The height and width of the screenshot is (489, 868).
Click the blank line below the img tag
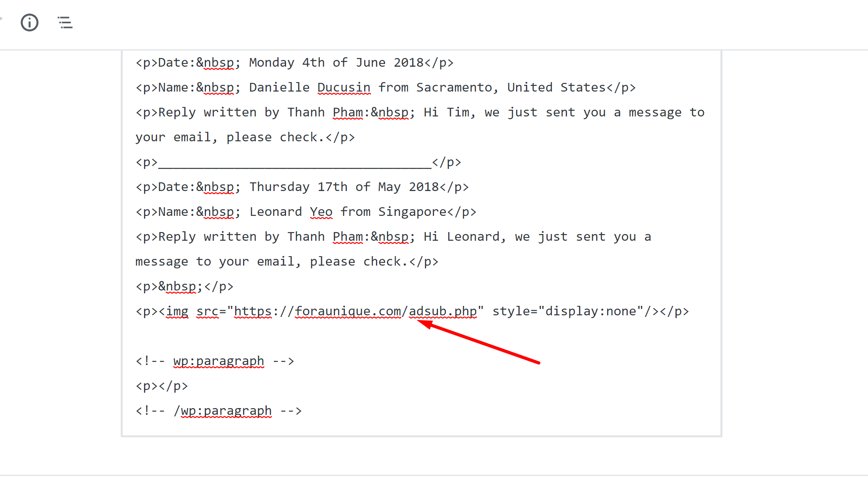point(421,336)
